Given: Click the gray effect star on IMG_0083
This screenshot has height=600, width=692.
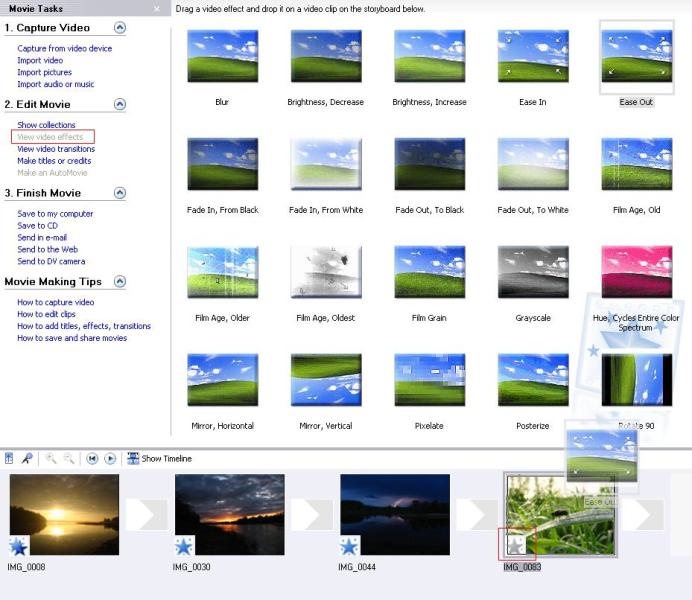Looking at the screenshot, I should 516,545.
